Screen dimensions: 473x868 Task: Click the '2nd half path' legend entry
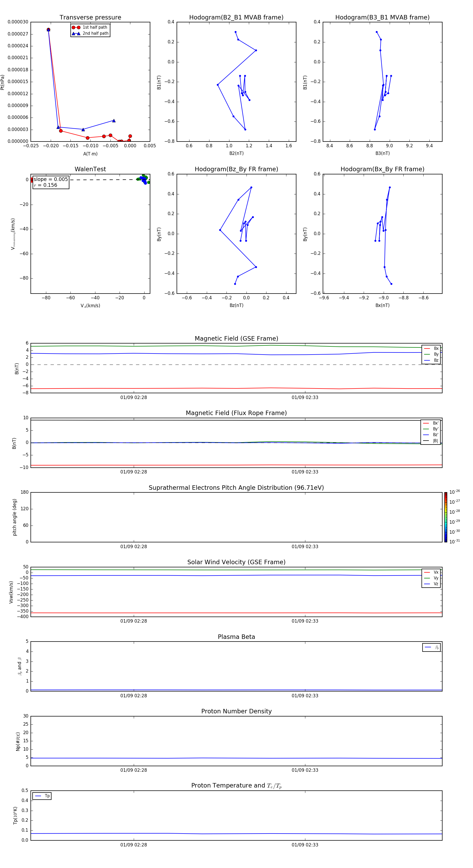pyautogui.click(x=90, y=33)
